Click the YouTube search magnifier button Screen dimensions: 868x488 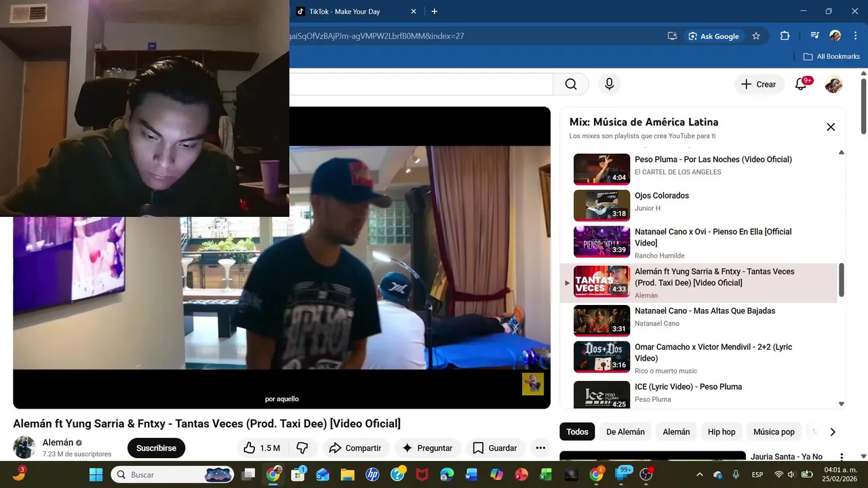click(x=571, y=84)
